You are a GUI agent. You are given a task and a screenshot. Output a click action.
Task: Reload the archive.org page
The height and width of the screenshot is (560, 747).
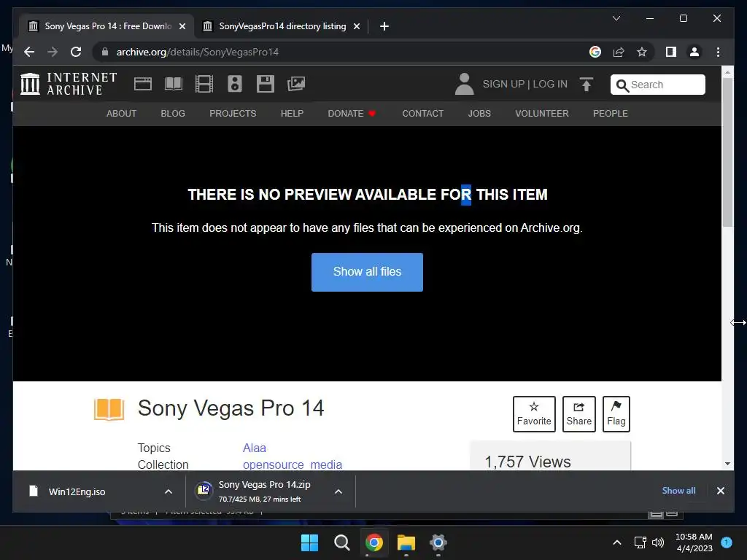[76, 52]
